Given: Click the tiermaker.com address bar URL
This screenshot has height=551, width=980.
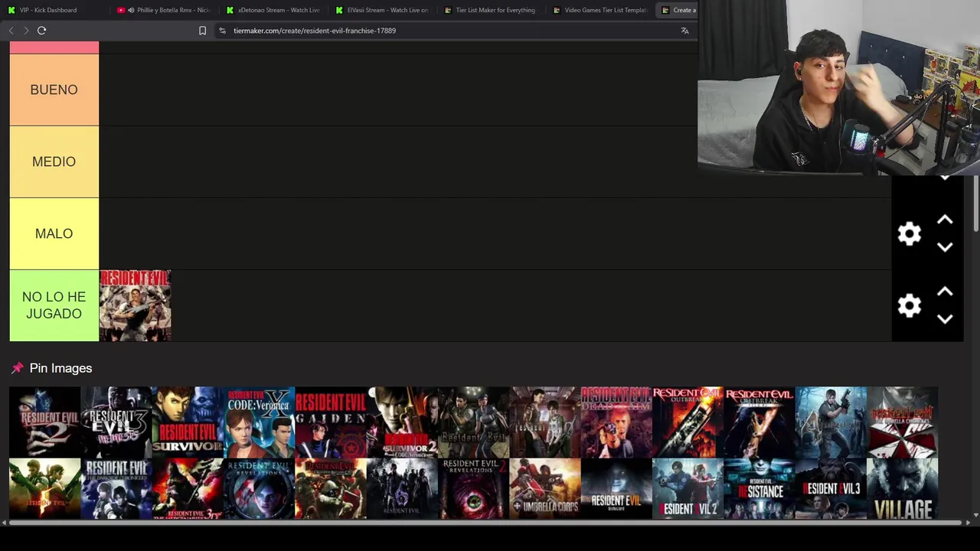Looking at the screenshot, I should [x=315, y=31].
